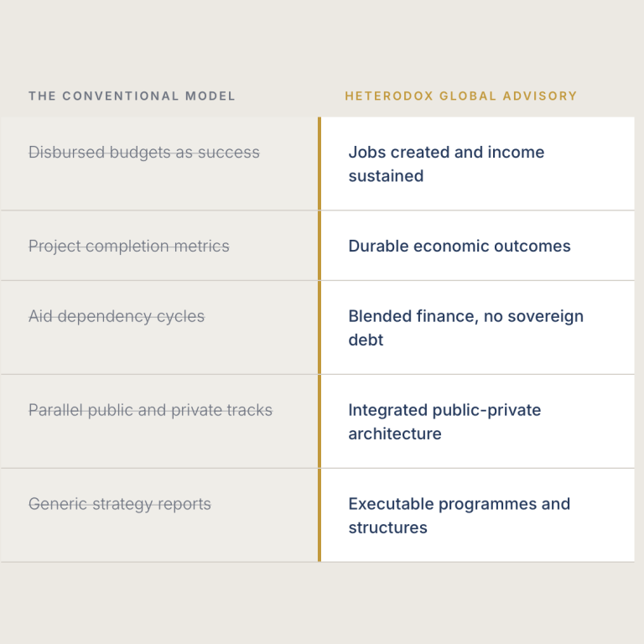Select 'Aid dependency cycles' strikethrough text

click(117, 316)
